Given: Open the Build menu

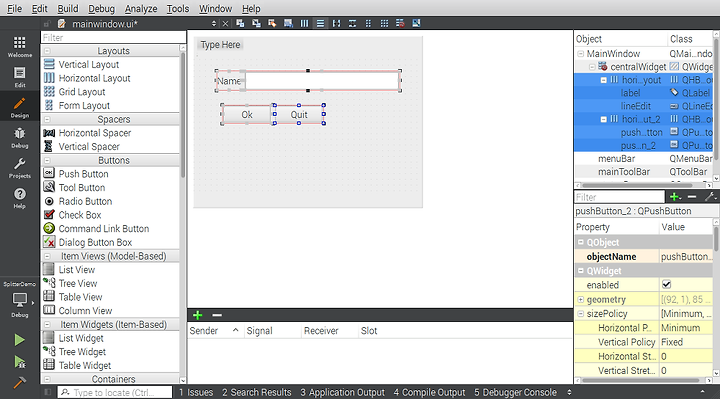Looking at the screenshot, I should click(x=68, y=8).
